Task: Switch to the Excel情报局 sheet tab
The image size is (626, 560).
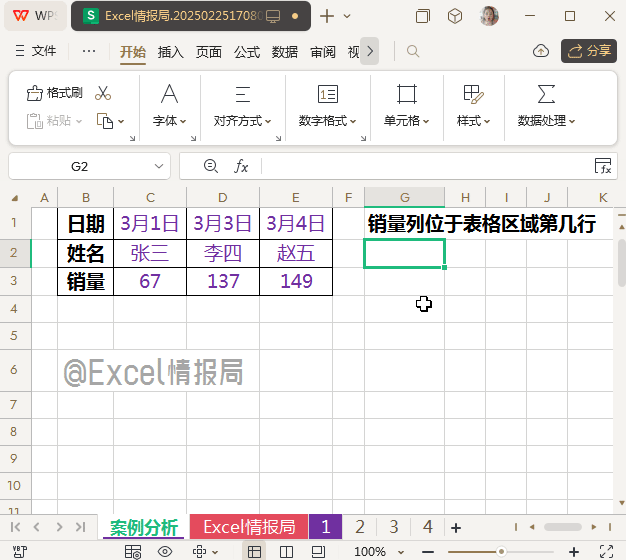Action: coord(249,527)
